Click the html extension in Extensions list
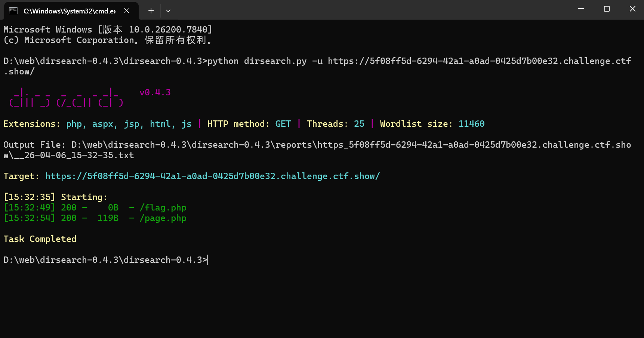This screenshot has width=644, height=338. coord(160,124)
